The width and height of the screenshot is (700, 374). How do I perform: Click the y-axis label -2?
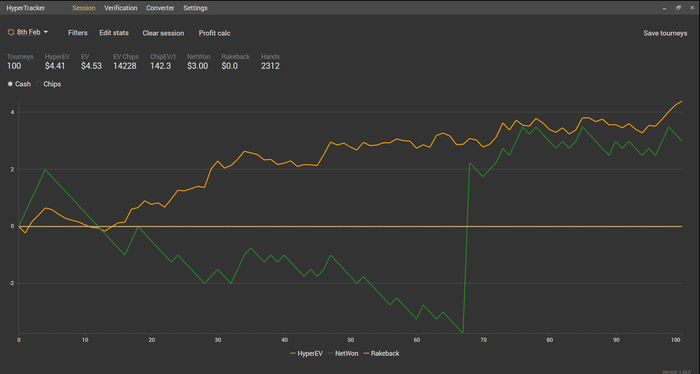(x=12, y=283)
